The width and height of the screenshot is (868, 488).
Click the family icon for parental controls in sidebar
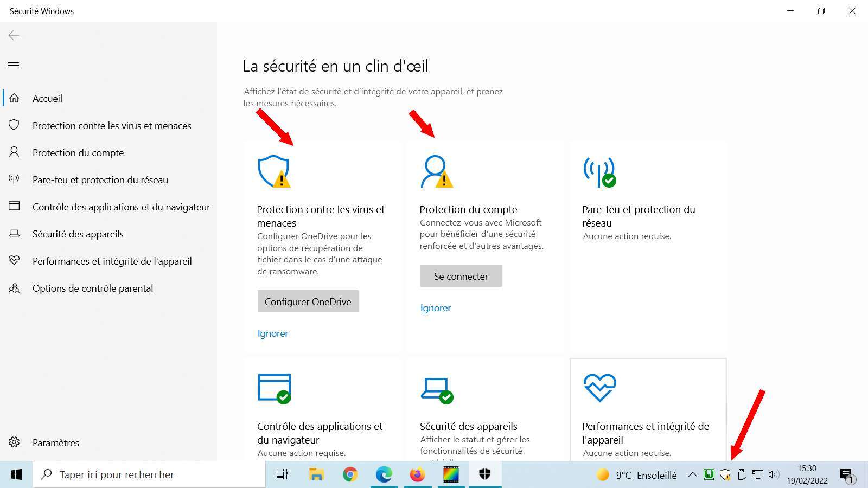coord(14,288)
